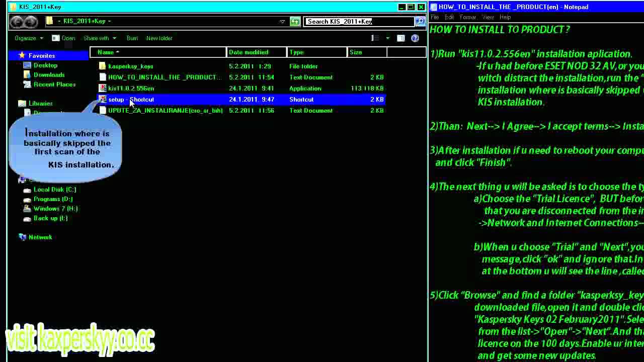
Task: Click the Local Disk (C:) drive icon
Action: click(27, 190)
